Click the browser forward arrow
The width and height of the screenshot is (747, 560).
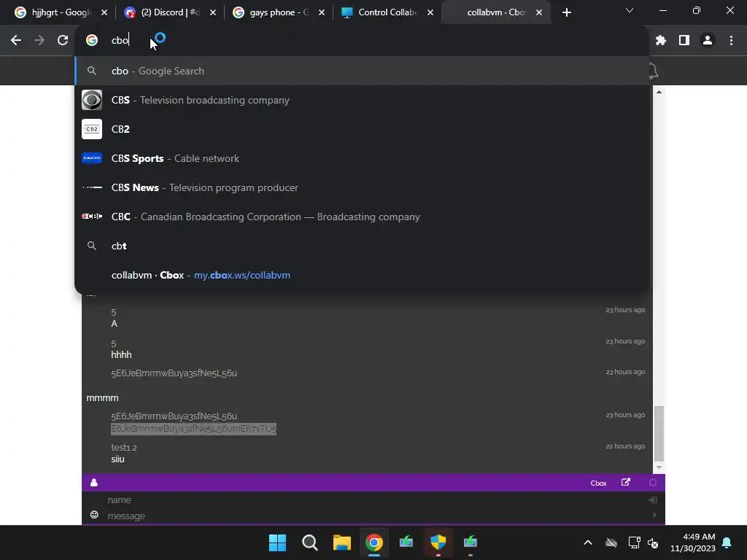(x=39, y=41)
